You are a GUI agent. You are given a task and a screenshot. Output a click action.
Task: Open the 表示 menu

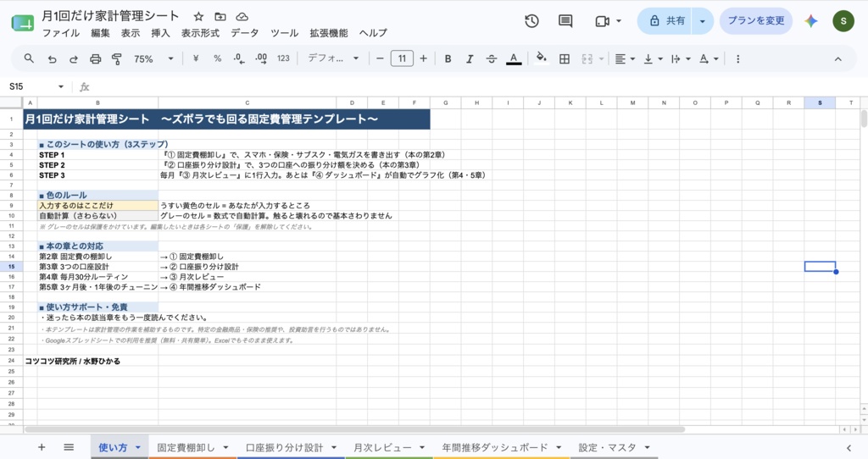coord(131,33)
